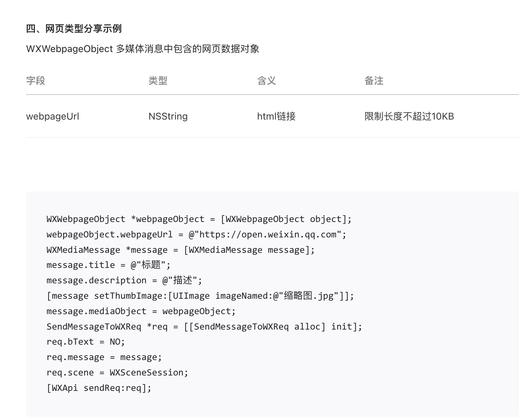Click the https://open.weixin.qq.com URL in code
Screen dimensions: 532x420
tap(268, 235)
